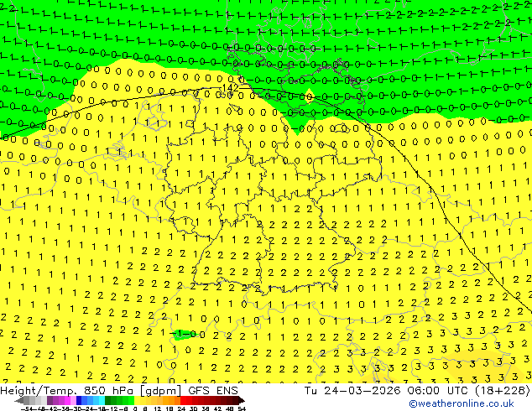Click the small yellow diamond inside the green area

tap(309, 96)
